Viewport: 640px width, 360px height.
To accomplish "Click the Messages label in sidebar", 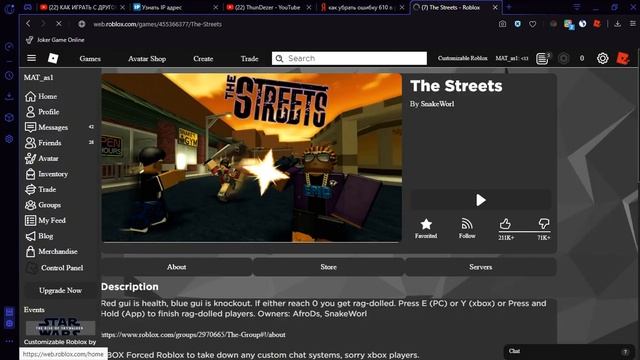I will click(x=53, y=127).
